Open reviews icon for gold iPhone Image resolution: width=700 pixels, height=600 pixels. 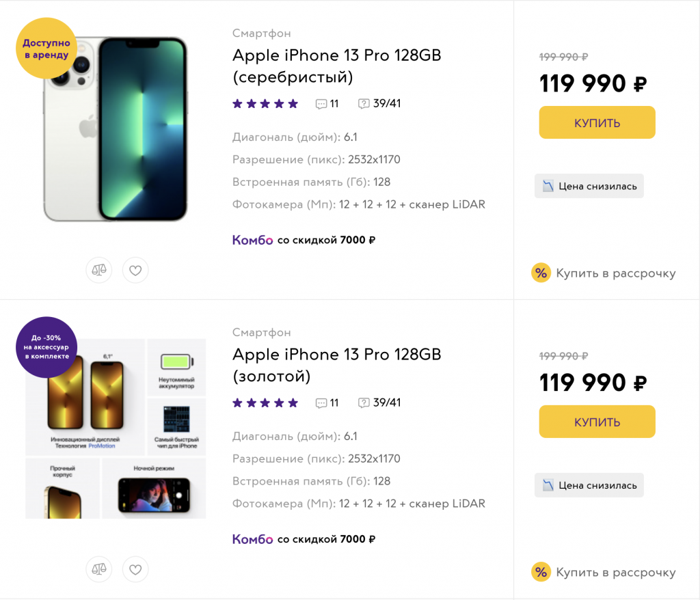pos(321,403)
